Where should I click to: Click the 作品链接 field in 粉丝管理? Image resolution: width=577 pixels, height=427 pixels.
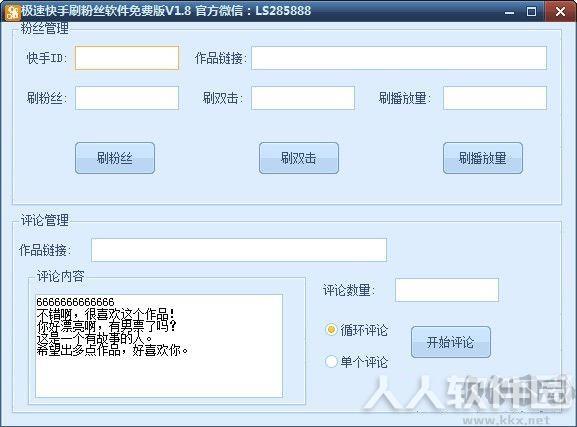click(x=399, y=58)
